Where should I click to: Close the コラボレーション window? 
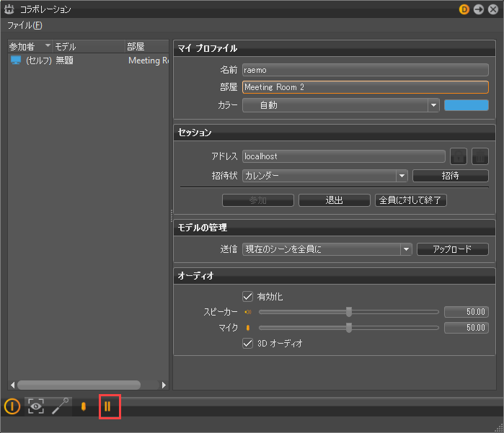click(493, 9)
